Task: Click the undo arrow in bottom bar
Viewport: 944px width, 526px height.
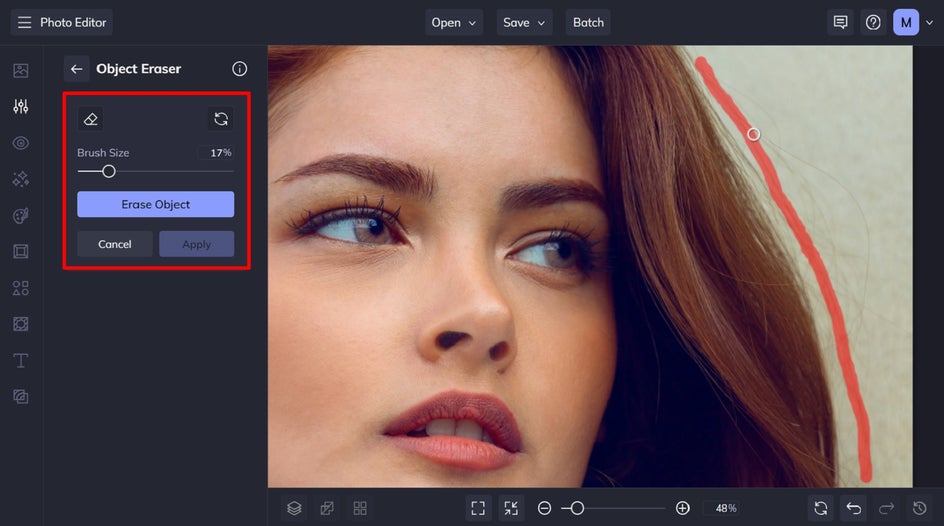Action: click(853, 508)
